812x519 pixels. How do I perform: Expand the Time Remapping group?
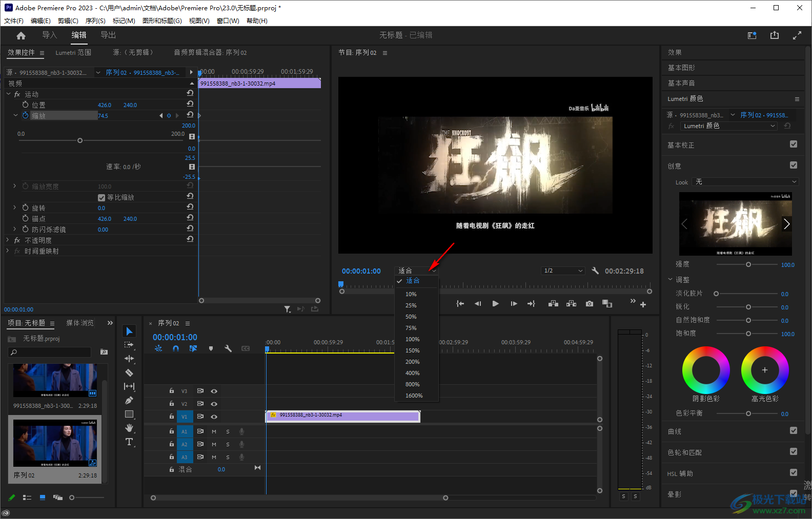(8, 251)
